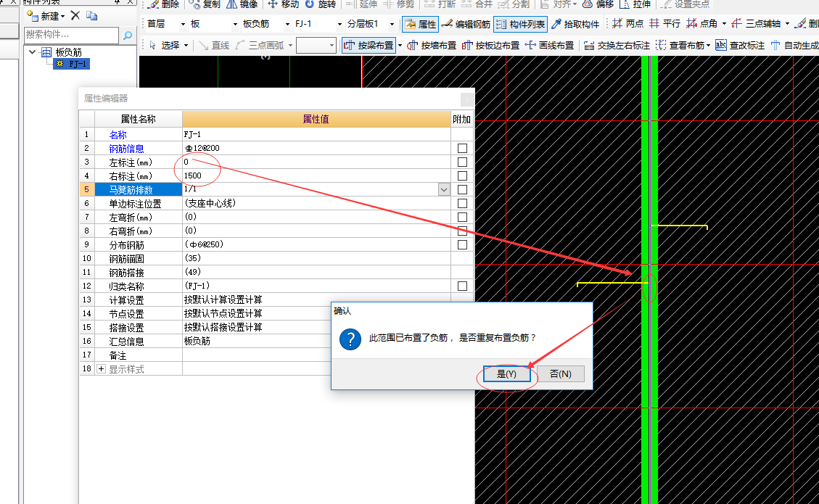Click the 属性值 column header

click(316, 119)
